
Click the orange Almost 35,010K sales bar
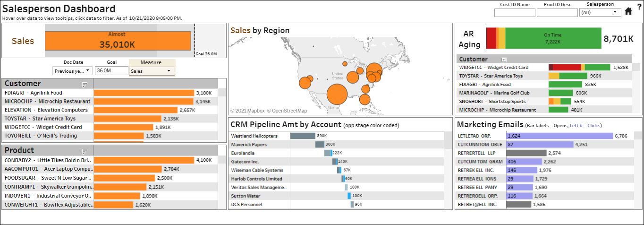click(118, 41)
